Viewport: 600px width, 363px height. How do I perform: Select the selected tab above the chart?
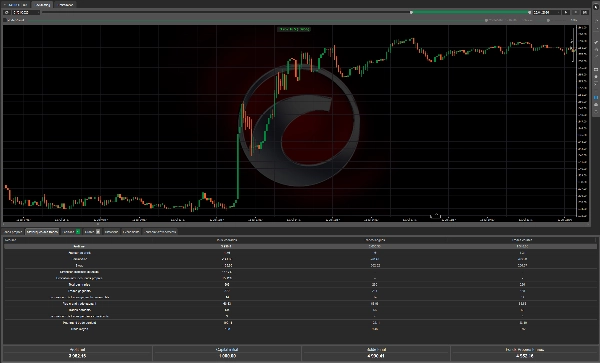(x=42, y=5)
